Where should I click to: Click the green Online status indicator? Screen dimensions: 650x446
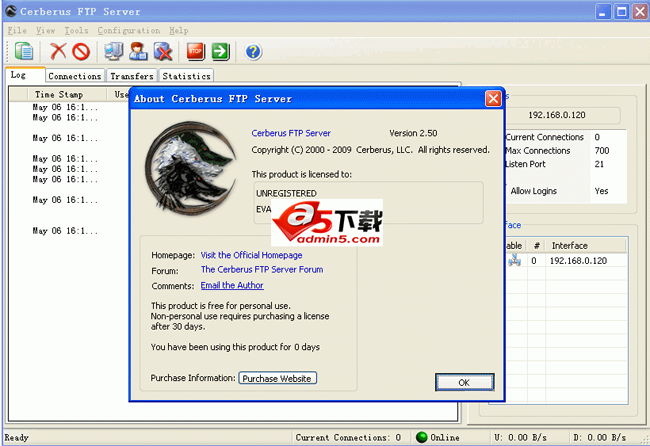click(x=422, y=437)
